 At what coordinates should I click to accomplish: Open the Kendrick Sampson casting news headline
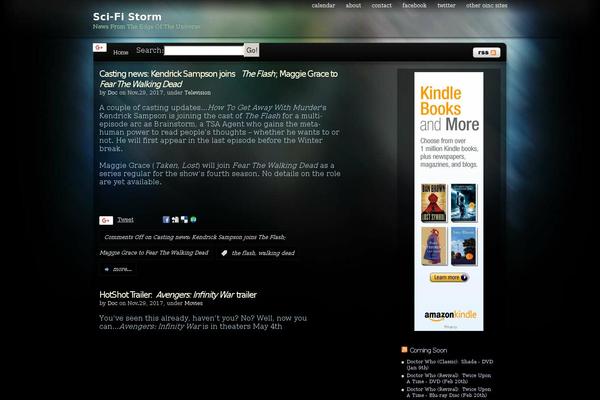(x=218, y=79)
